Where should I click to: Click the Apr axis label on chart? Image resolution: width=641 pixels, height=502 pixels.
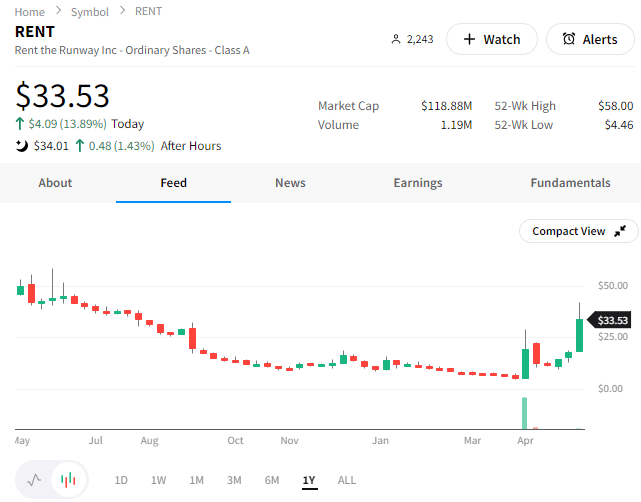tap(525, 441)
